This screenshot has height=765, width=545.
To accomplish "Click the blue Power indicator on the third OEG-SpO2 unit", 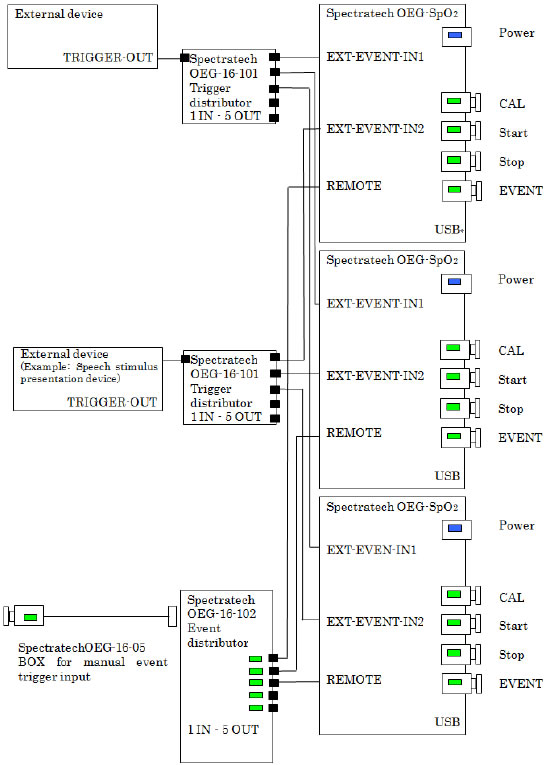I will [x=455, y=528].
